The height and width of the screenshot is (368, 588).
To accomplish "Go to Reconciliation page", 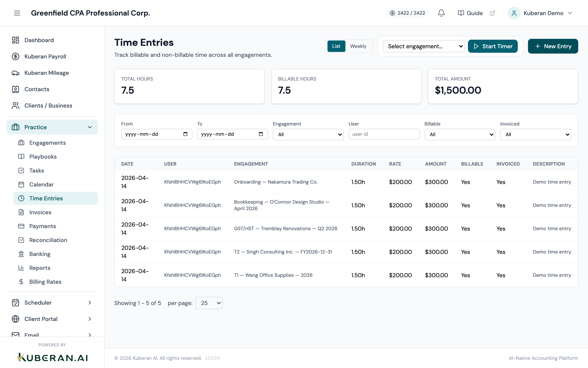I will (x=55, y=240).
